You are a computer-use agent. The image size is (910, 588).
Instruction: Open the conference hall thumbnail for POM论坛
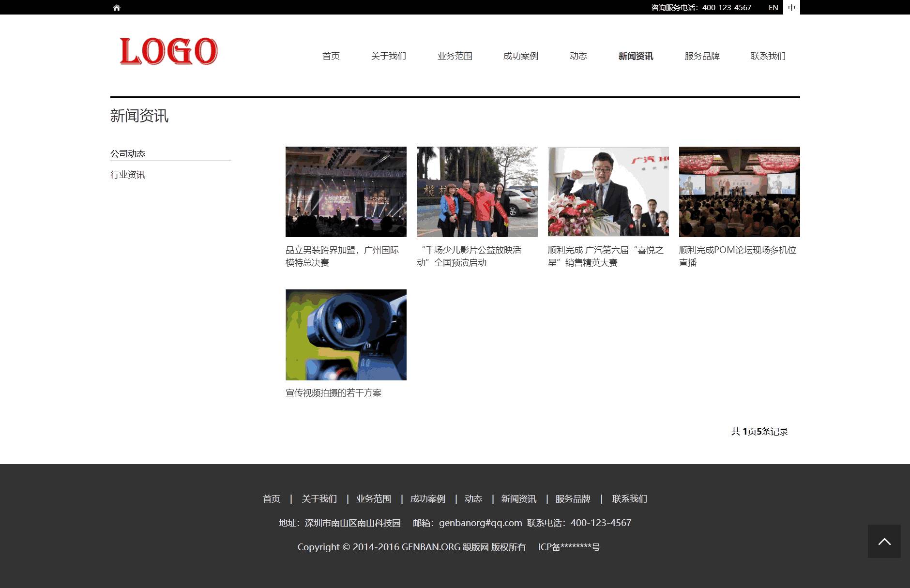click(740, 192)
